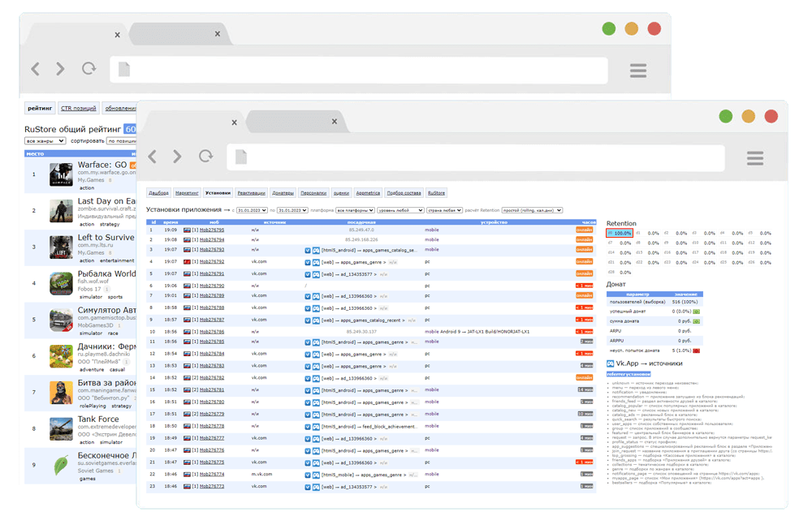
Task: Click the forward arrow in the front browser window
Action: click(177, 157)
